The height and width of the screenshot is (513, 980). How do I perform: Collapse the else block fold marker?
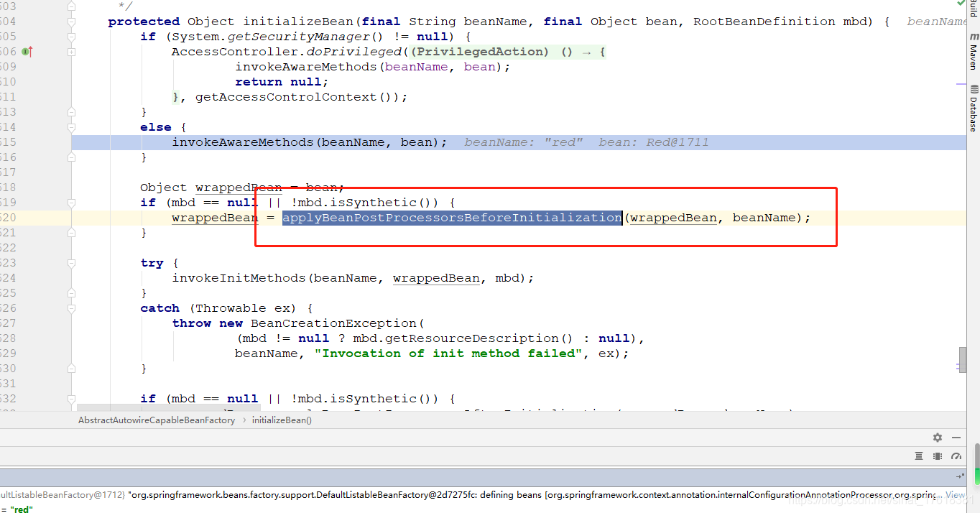pyautogui.click(x=71, y=127)
